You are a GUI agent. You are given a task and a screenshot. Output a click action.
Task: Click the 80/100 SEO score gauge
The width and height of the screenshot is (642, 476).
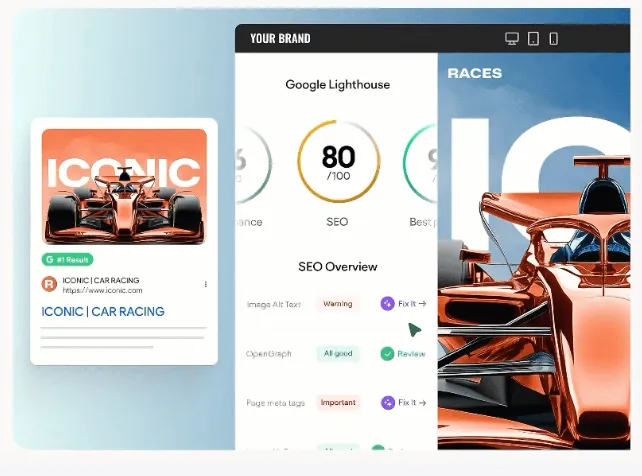338,161
